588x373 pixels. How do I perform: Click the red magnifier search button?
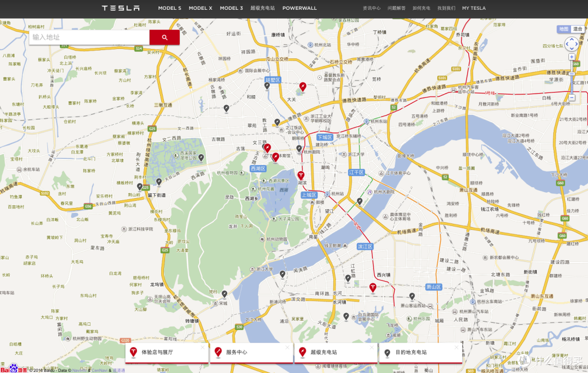(x=164, y=38)
